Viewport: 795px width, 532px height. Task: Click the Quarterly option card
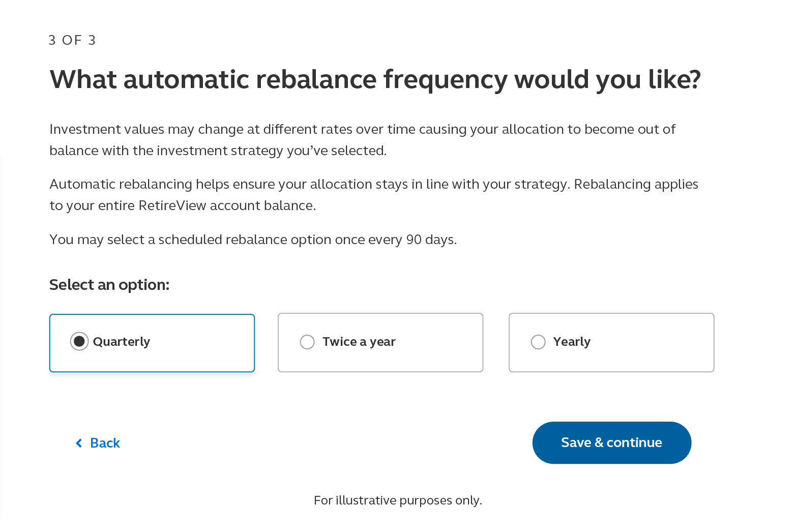click(152, 343)
